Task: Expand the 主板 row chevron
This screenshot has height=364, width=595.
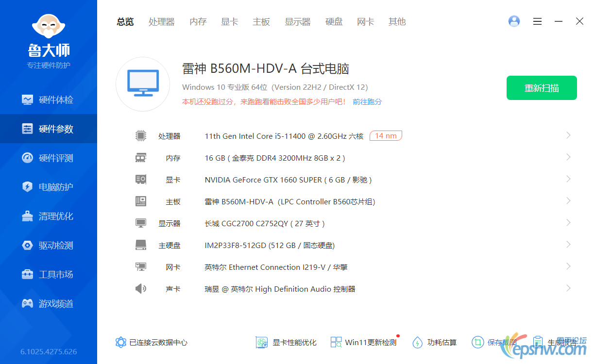Action: (568, 201)
